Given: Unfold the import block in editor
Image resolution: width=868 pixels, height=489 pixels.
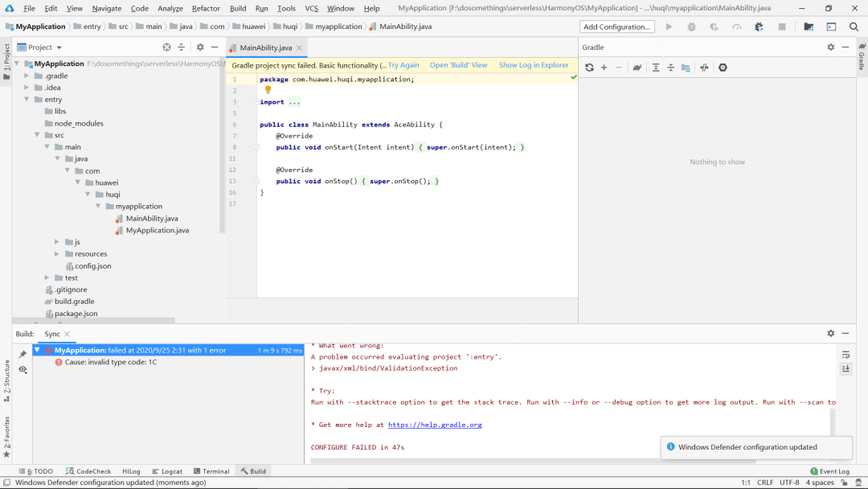Looking at the screenshot, I should tap(256, 102).
